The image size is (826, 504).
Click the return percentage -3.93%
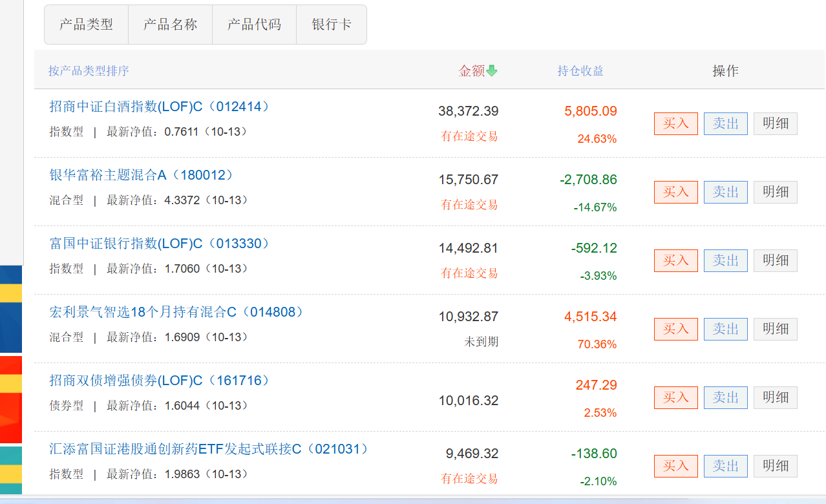[598, 276]
